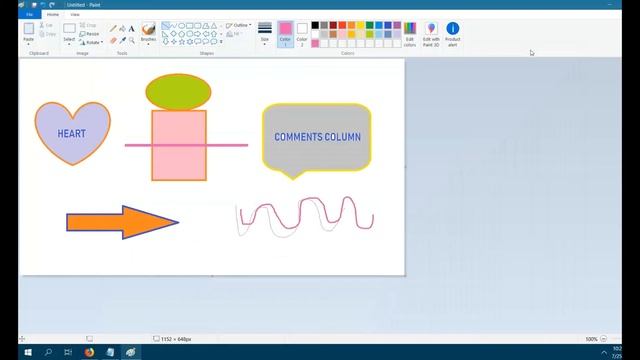The width and height of the screenshot is (640, 360).
Task: Open the Windows Start menu
Action: pos(28,352)
